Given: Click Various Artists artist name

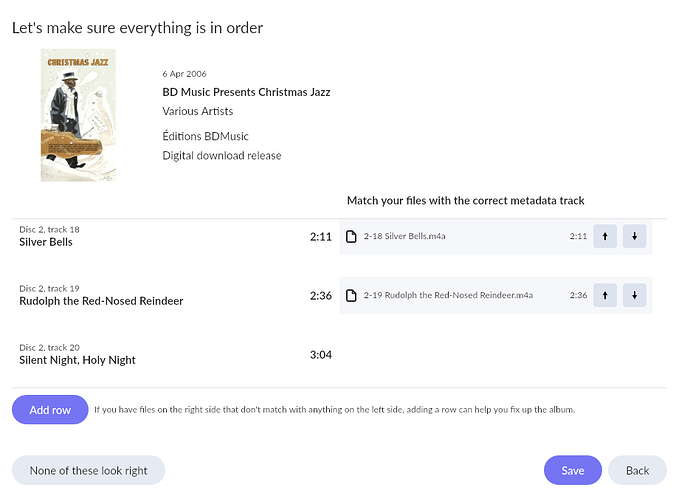Looking at the screenshot, I should pos(198,111).
